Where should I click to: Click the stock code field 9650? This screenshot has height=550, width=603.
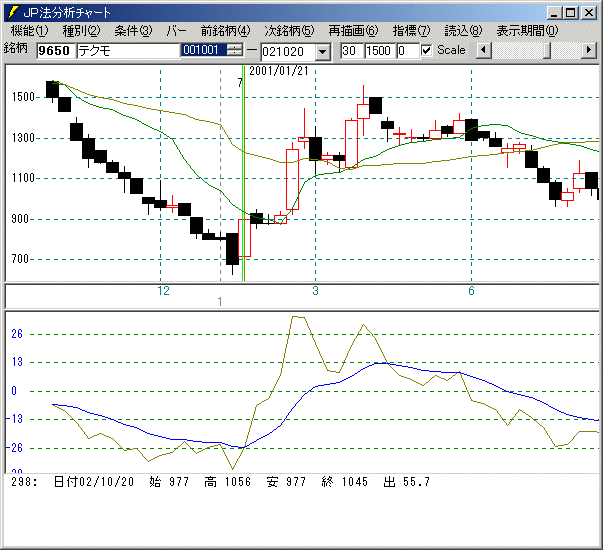pos(55,51)
